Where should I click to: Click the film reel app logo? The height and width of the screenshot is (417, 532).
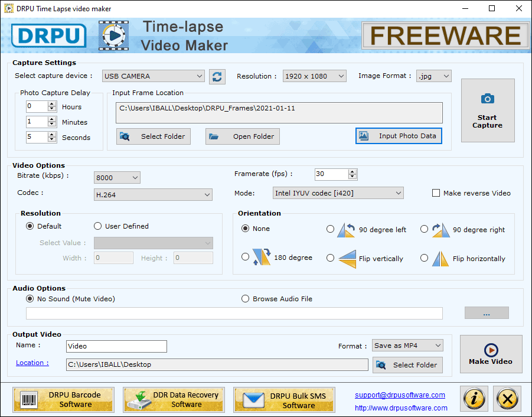[113, 35]
